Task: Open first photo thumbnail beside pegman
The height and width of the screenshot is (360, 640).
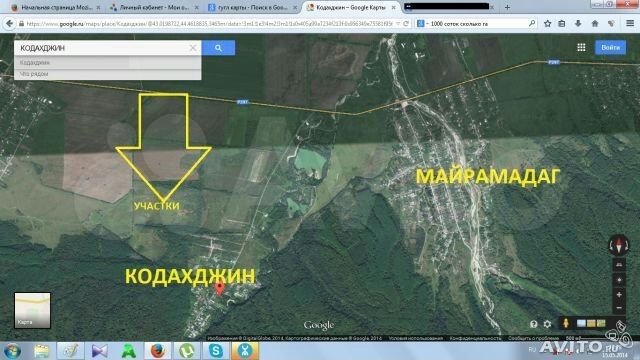Action: click(x=581, y=323)
